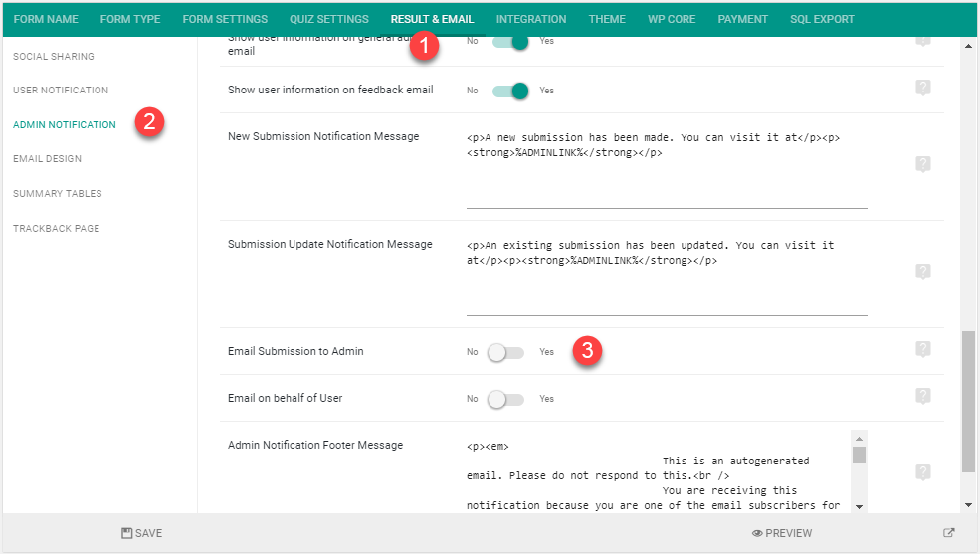This screenshot has width=980, height=554.
Task: Click footer message textarea scroll up arrow
Action: pos(859,439)
